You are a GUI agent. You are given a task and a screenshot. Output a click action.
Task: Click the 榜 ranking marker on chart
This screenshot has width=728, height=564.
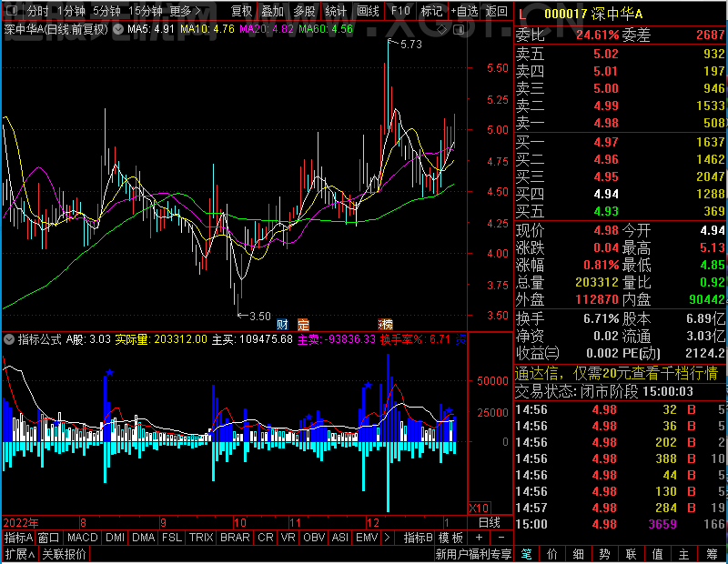[386, 324]
